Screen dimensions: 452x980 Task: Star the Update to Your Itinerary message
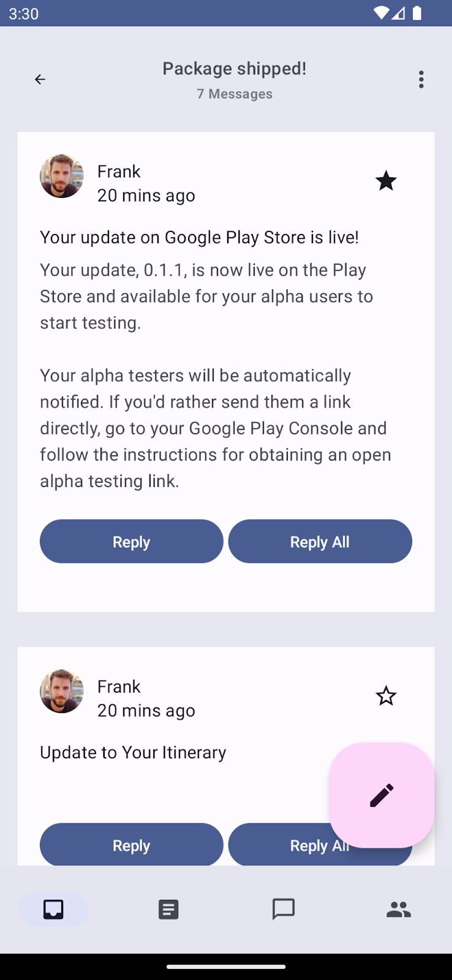[x=386, y=696]
